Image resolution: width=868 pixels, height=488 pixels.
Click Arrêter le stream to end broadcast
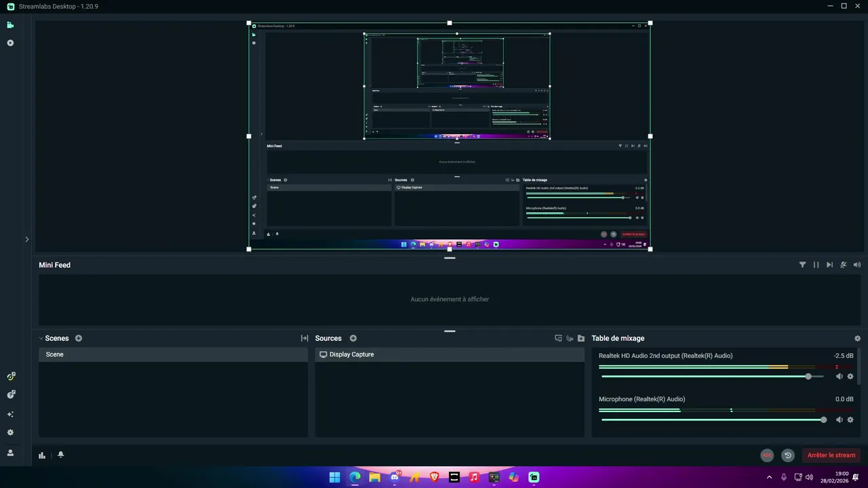(831, 455)
